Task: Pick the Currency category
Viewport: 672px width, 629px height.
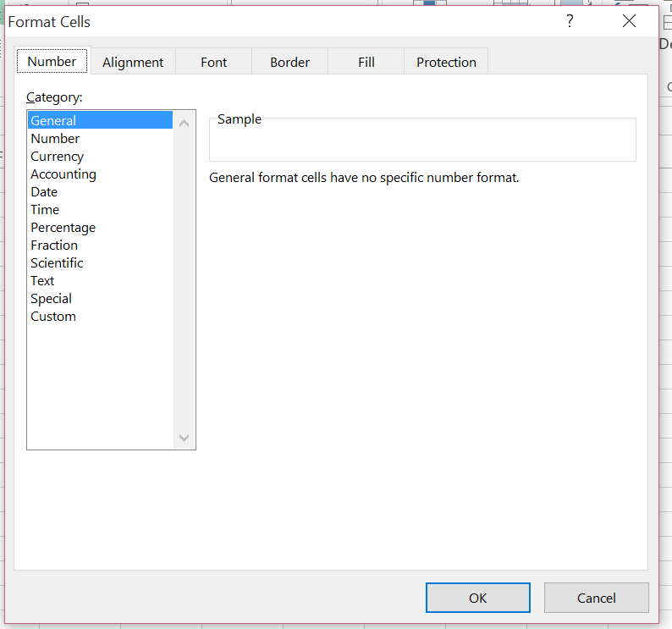Action: coord(100,156)
